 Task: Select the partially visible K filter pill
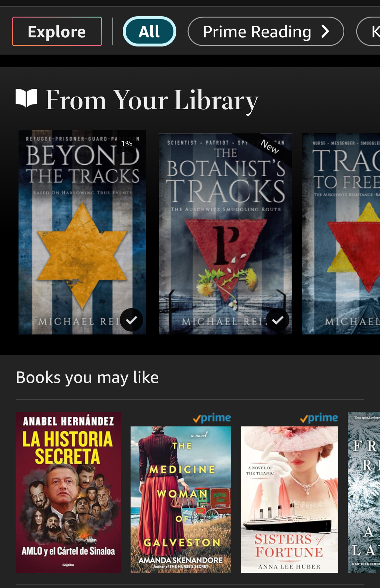369,32
